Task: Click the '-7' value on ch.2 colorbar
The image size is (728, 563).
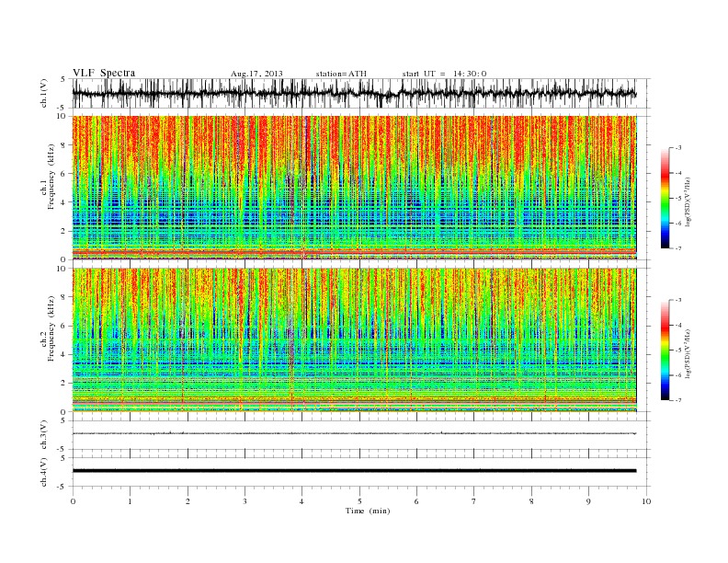Action: click(x=678, y=400)
